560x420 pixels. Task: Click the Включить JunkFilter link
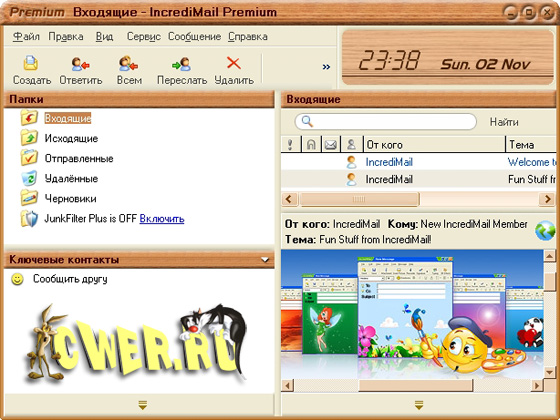click(x=162, y=219)
